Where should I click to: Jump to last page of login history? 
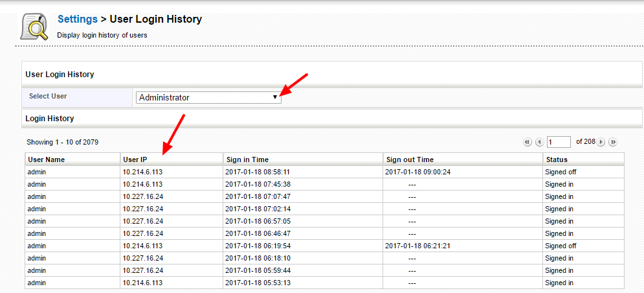612,142
